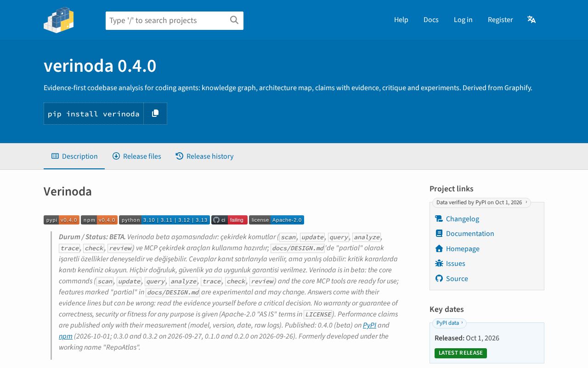Click the Issues bug icon

[439, 264]
